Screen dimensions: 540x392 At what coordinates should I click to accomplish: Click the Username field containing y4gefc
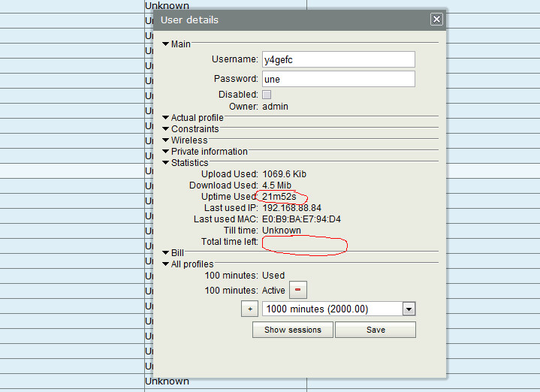click(339, 59)
